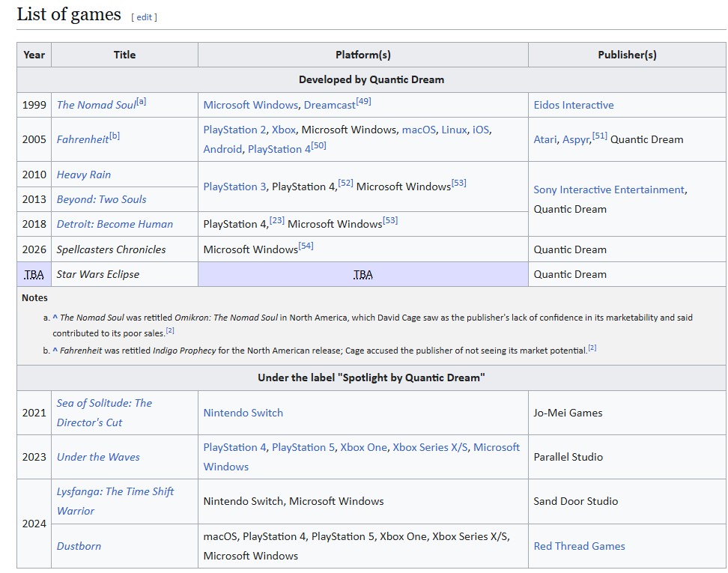The height and width of the screenshot is (573, 728).
Task: Jump to citation 53 in Heavy Rain platforms cell
Action: (458, 183)
